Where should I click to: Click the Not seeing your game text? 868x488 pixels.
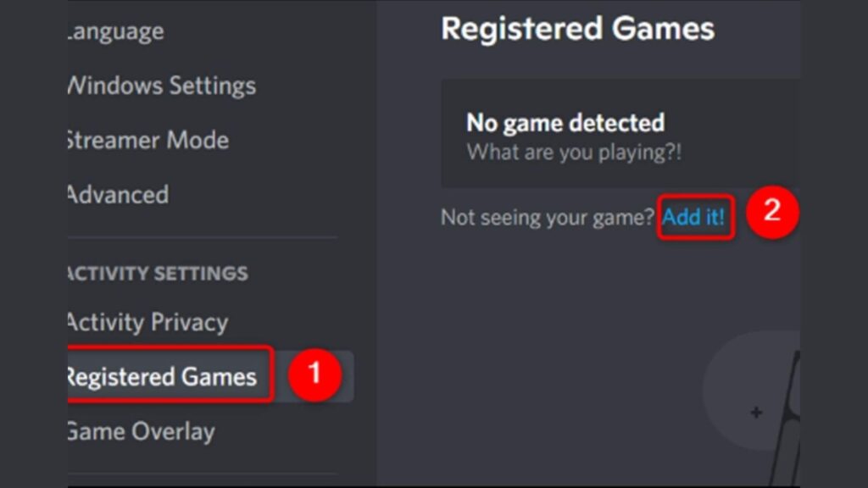coord(548,217)
